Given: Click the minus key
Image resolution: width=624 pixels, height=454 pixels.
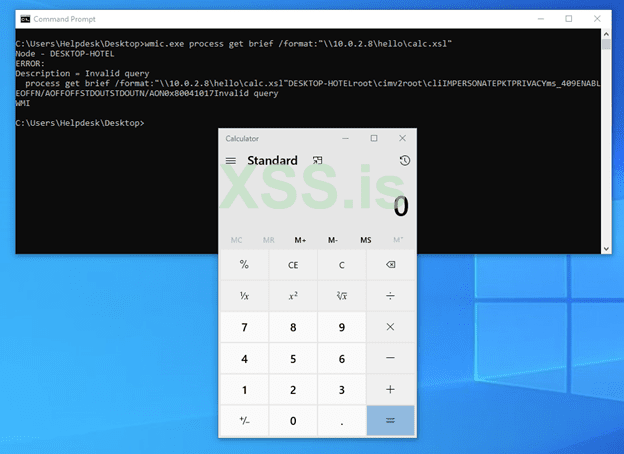Looking at the screenshot, I should click(x=390, y=358).
